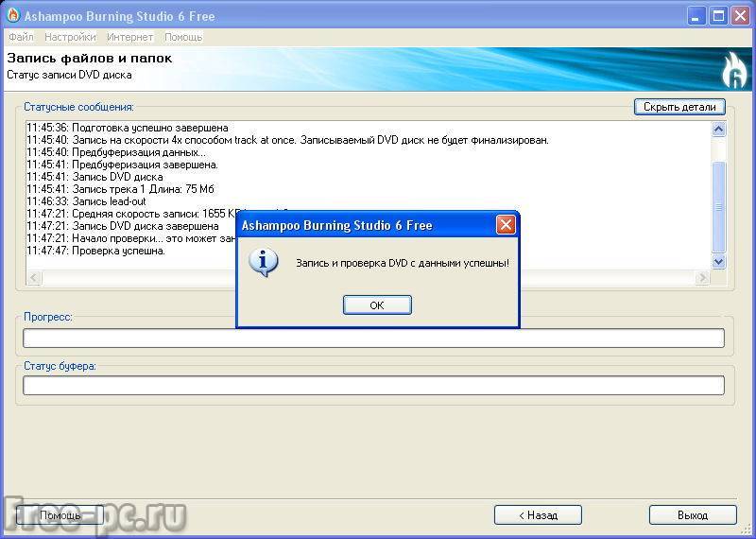This screenshot has width=756, height=539.
Task: Go back with the Назад button
Action: click(538, 514)
